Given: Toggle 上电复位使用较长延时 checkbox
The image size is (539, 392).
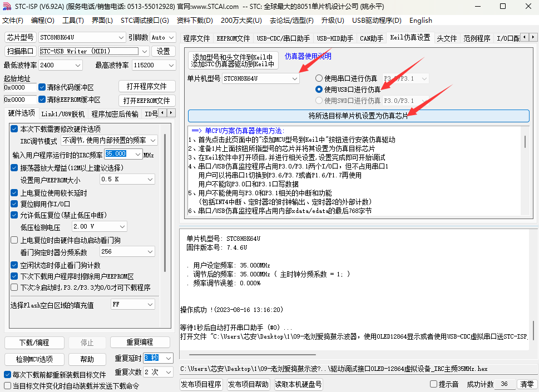Looking at the screenshot, I should [14, 193].
